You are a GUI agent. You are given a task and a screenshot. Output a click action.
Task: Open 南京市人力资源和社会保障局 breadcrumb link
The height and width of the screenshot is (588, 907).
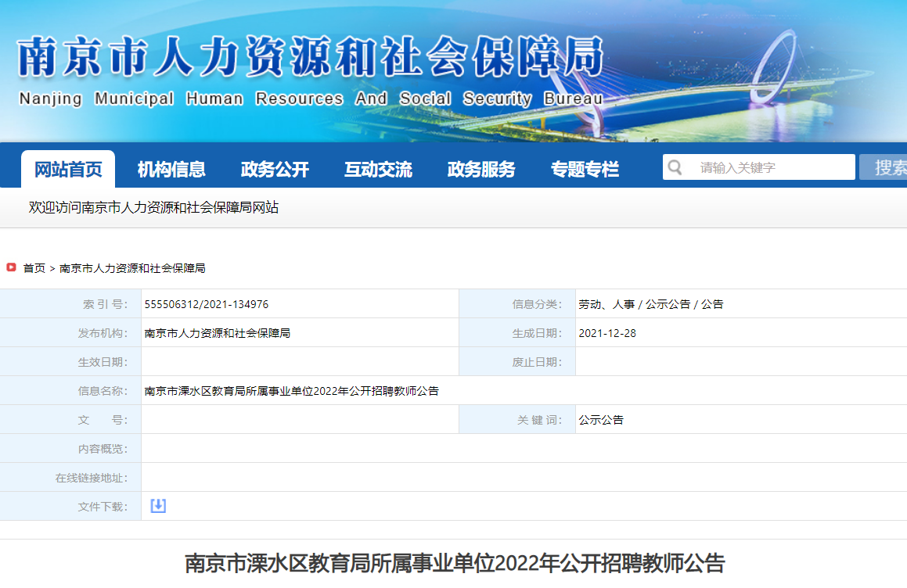[132, 268]
